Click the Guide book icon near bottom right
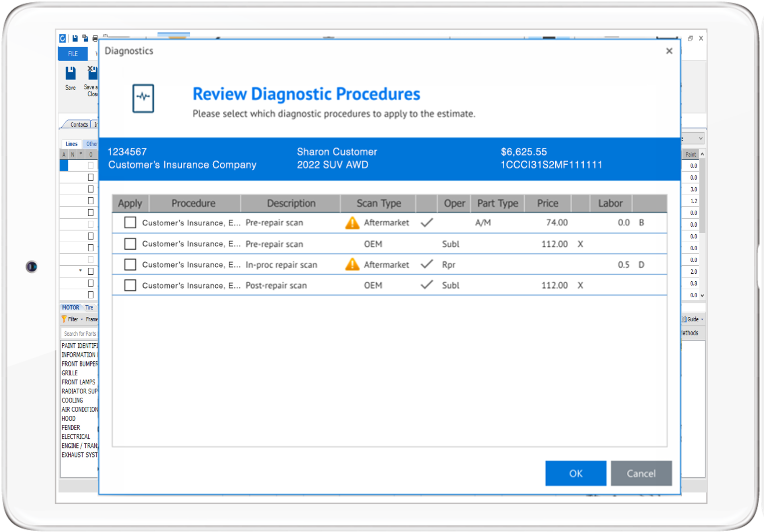 [684, 319]
